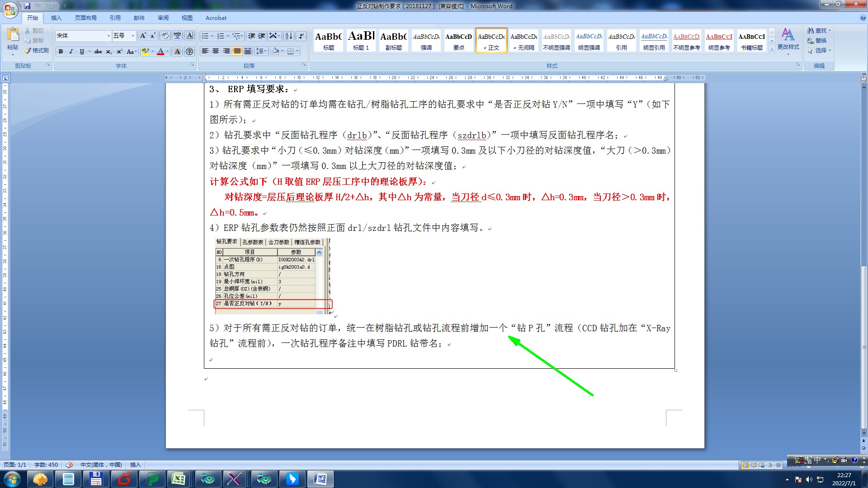The height and width of the screenshot is (488, 868).
Task: Open the font size dropdown showing 五号
Action: point(133,36)
